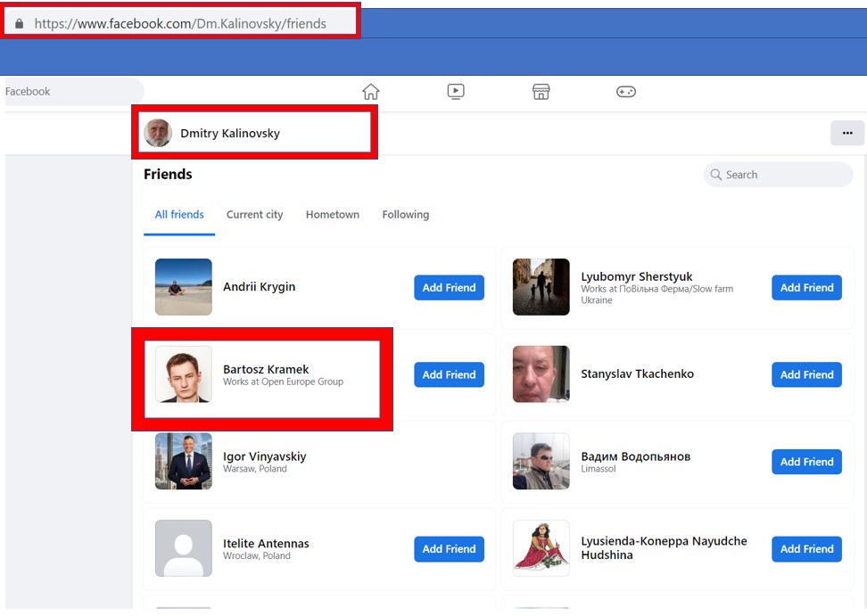
Task: Open Bartosz Kramek name link
Action: (x=266, y=369)
